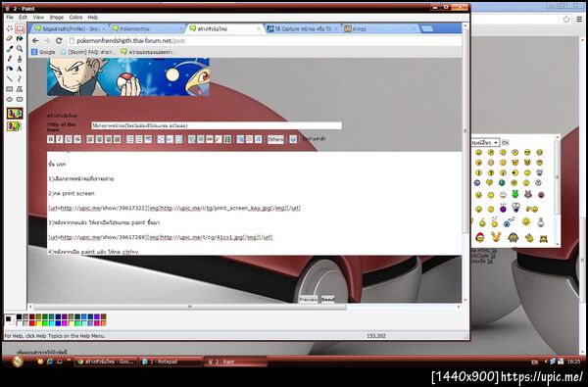Select the Pencil tool in Paint
The height and width of the screenshot is (387, 588).
(x=10, y=59)
